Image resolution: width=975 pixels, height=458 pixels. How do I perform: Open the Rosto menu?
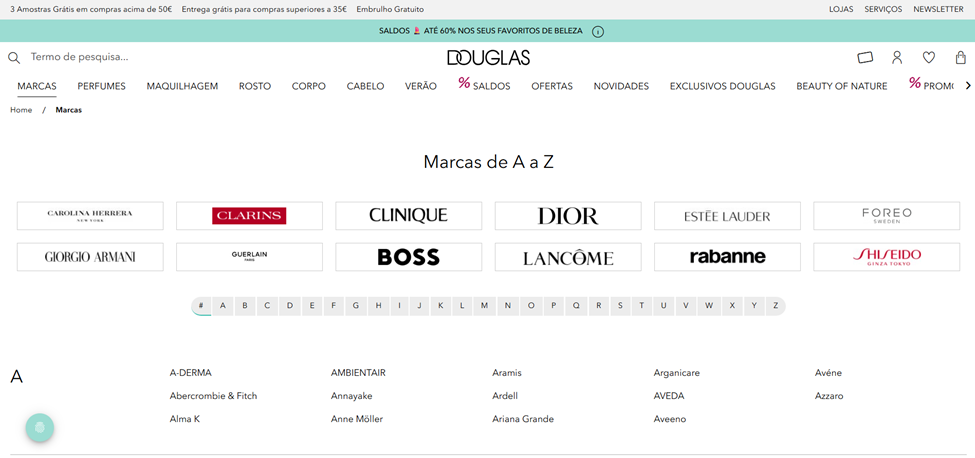(x=255, y=86)
